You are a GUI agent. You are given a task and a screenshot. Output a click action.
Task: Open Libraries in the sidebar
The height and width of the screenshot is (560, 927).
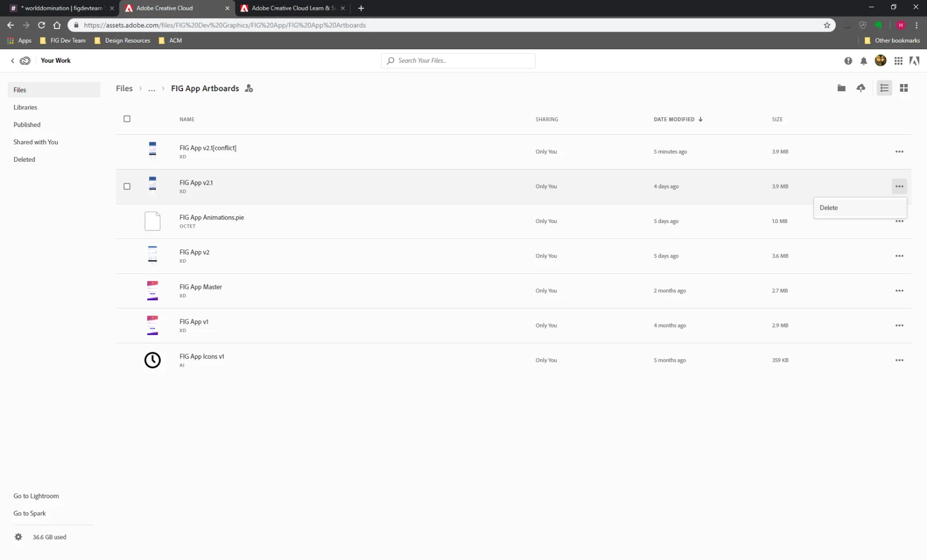point(25,107)
